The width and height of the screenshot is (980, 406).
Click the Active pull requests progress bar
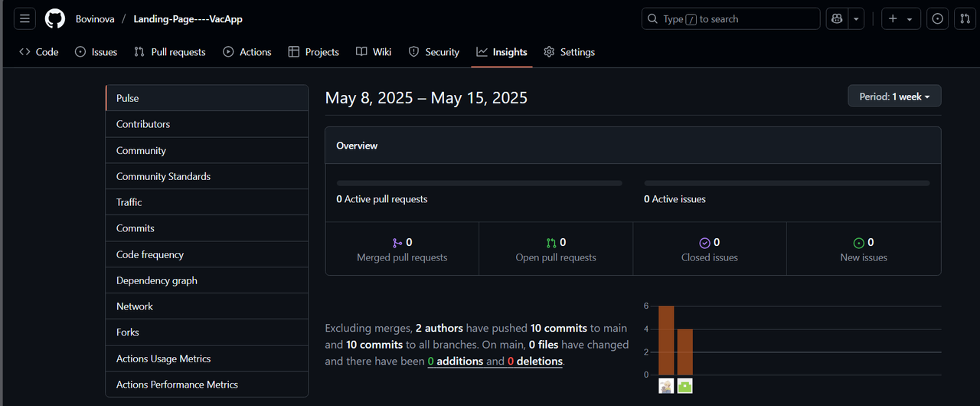pos(479,183)
